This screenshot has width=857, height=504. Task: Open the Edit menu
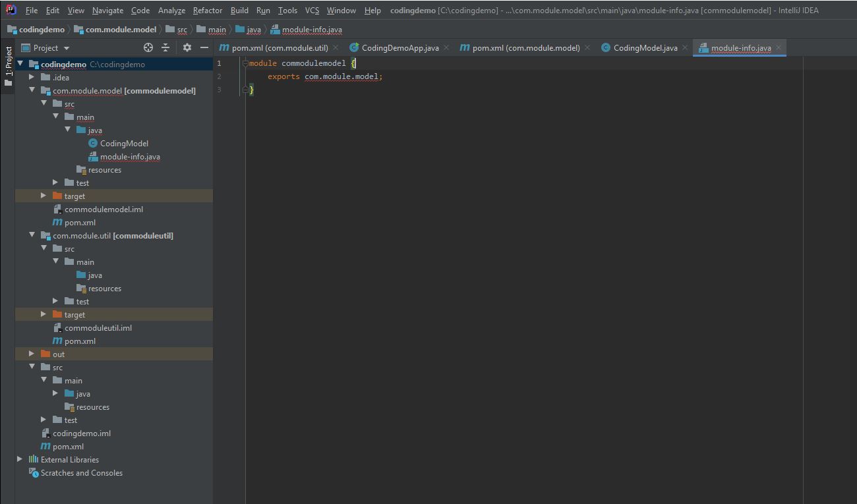click(x=53, y=11)
